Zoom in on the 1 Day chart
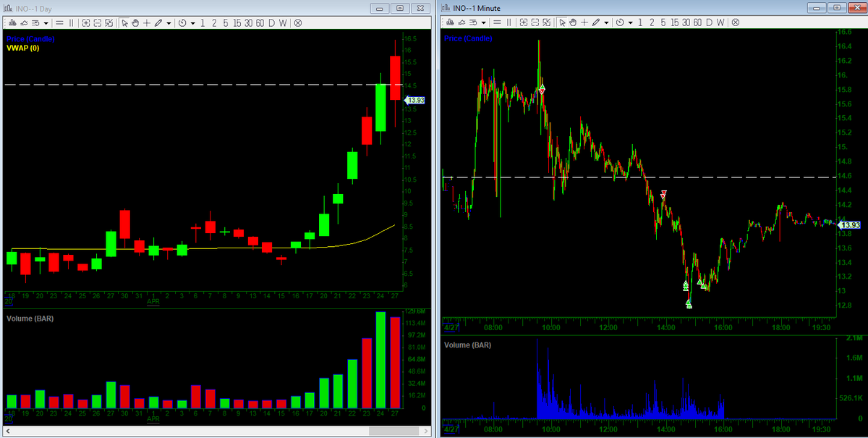This screenshot has width=868, height=438. 86,22
